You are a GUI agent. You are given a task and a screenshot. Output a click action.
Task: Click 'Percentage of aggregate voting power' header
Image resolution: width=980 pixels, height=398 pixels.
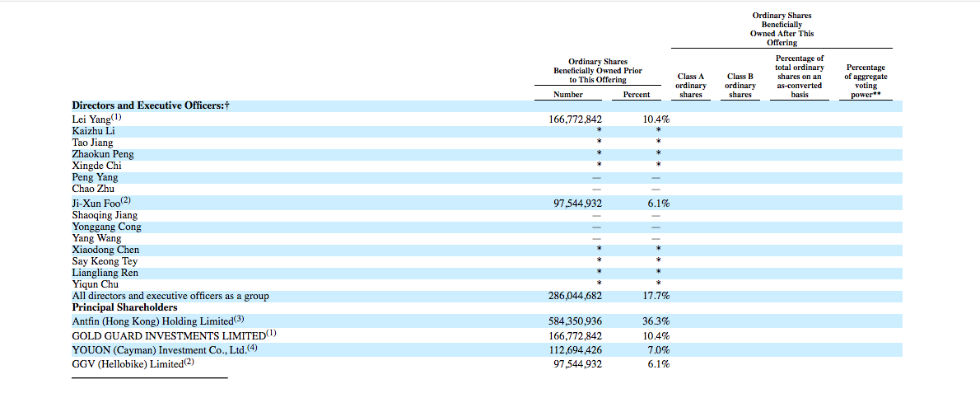[866, 82]
